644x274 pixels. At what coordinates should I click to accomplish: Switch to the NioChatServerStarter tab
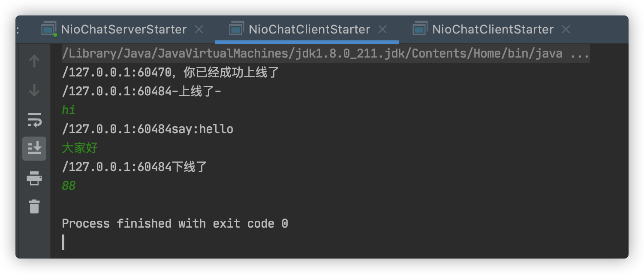[x=123, y=29]
